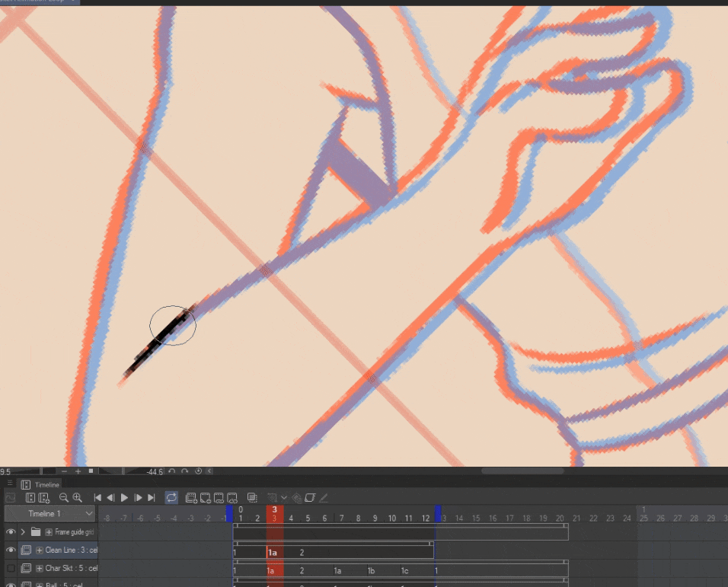Go to the first frame
Viewport: 728px width, 587px height.
coord(97,498)
